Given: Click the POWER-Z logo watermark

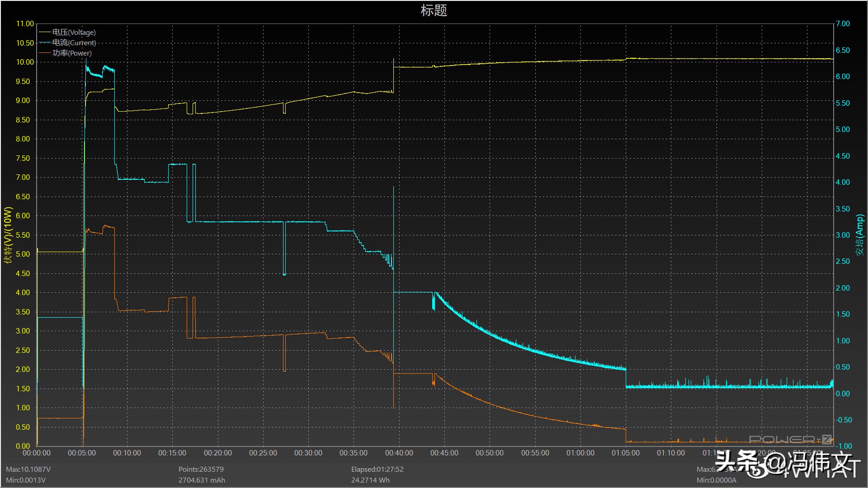Looking at the screenshot, I should pyautogui.click(x=790, y=439).
